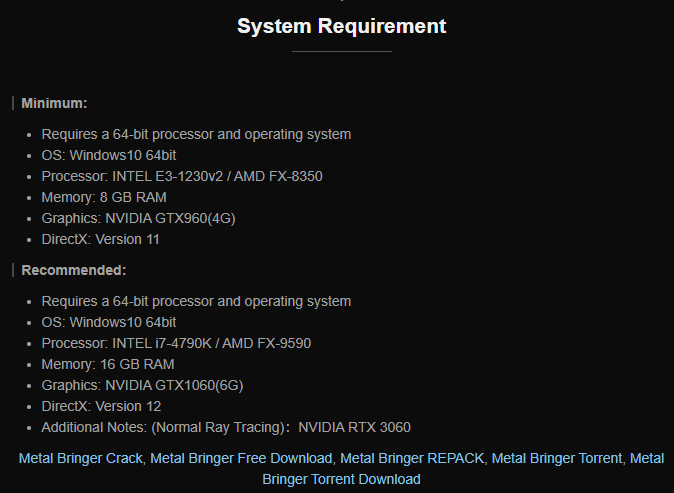
Task: Open the Metal Bringer Free Download link
Action: 241,458
